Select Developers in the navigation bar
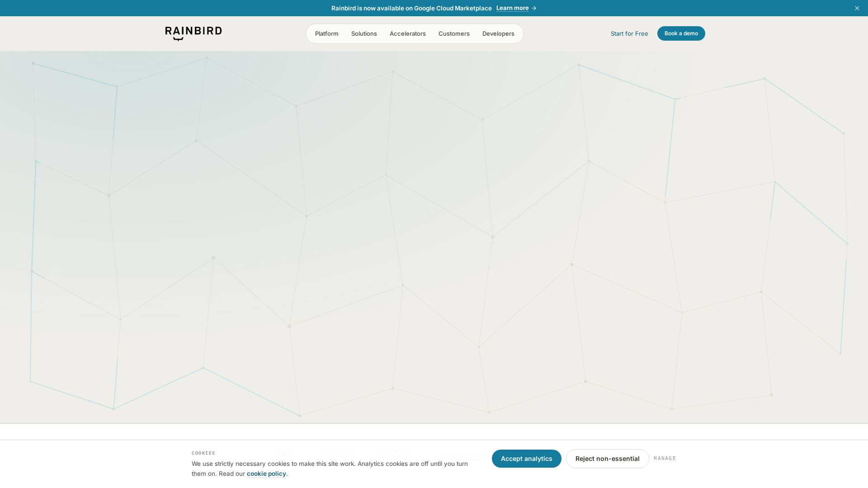This screenshot has height=488, width=868. pos(498,33)
